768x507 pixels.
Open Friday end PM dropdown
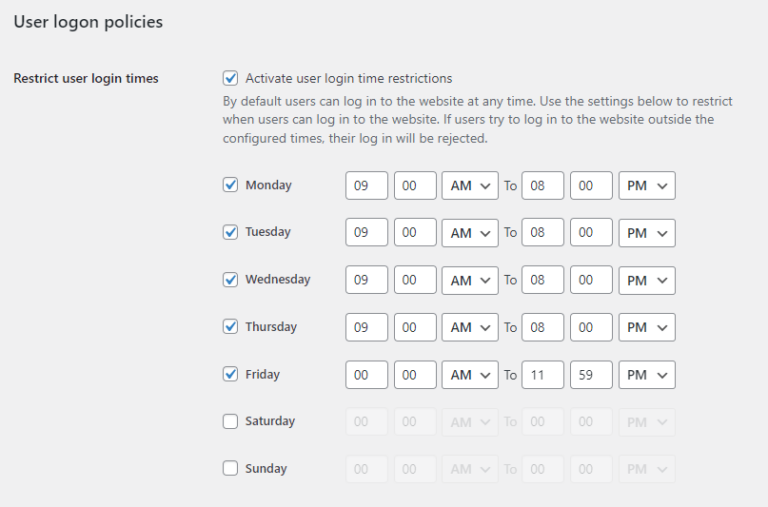click(647, 375)
